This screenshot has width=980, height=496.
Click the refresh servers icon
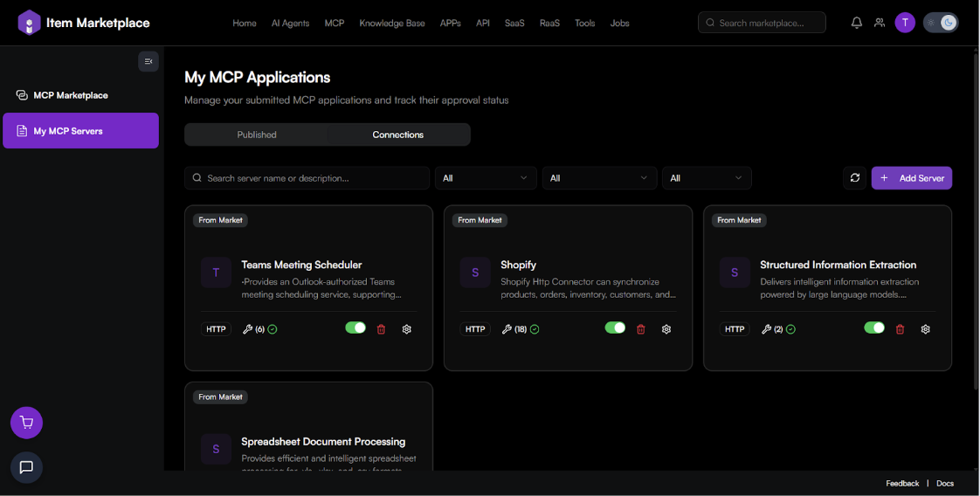point(855,178)
